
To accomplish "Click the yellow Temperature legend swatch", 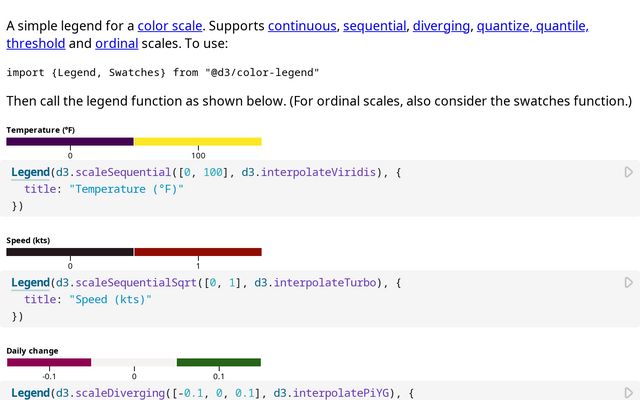I will (x=198, y=141).
